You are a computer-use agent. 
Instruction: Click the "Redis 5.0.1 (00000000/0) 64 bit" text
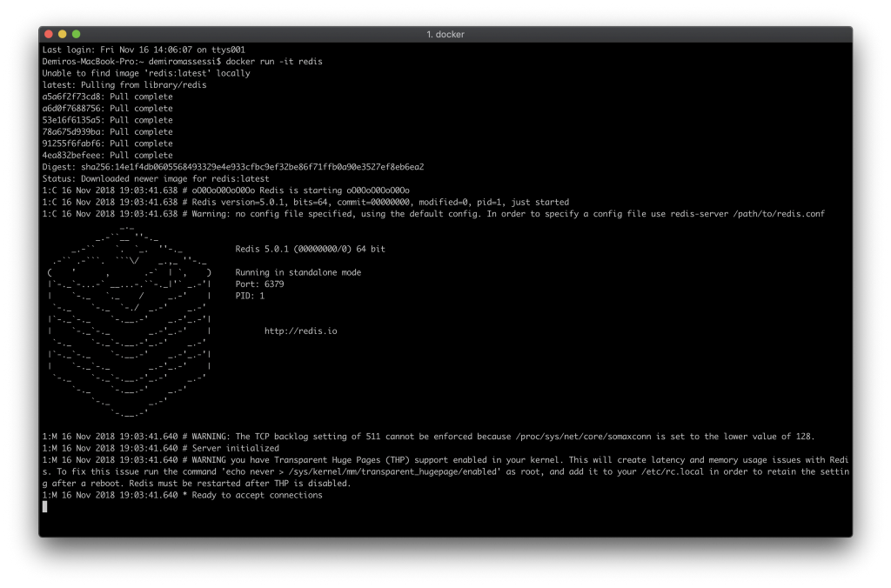(310, 249)
